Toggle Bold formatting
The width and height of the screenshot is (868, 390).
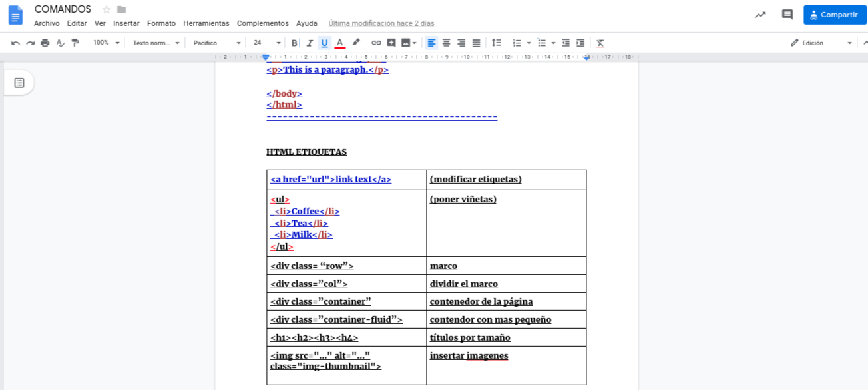[294, 43]
